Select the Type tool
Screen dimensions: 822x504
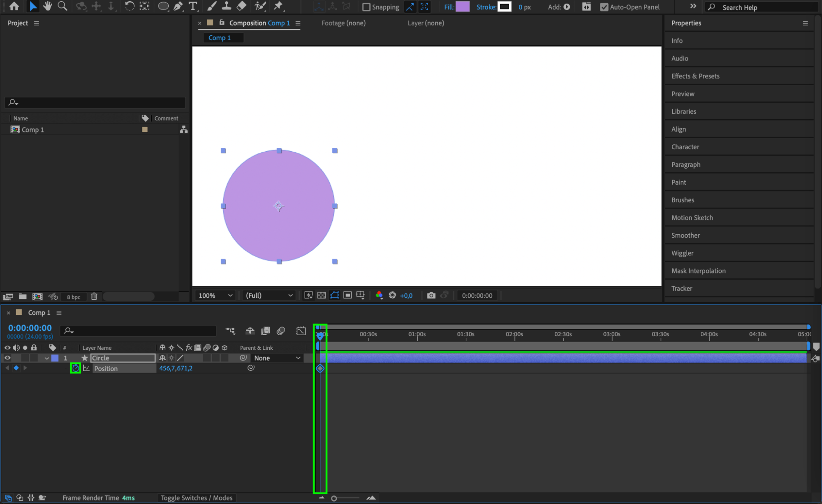pos(192,6)
